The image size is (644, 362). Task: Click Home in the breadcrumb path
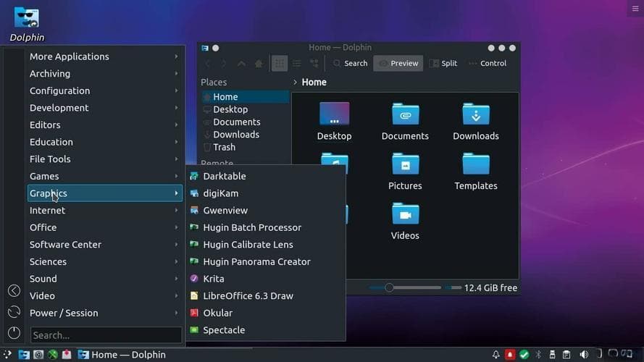pos(314,82)
